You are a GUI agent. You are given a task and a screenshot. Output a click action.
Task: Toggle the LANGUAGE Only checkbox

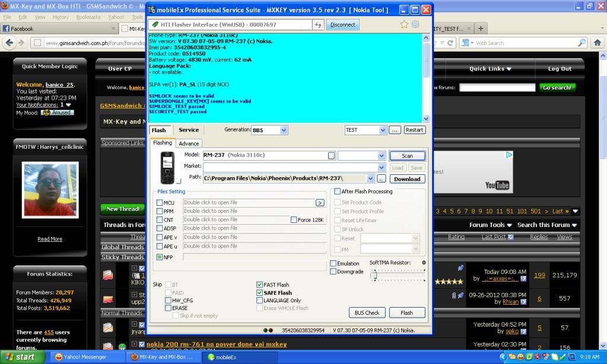(x=259, y=300)
